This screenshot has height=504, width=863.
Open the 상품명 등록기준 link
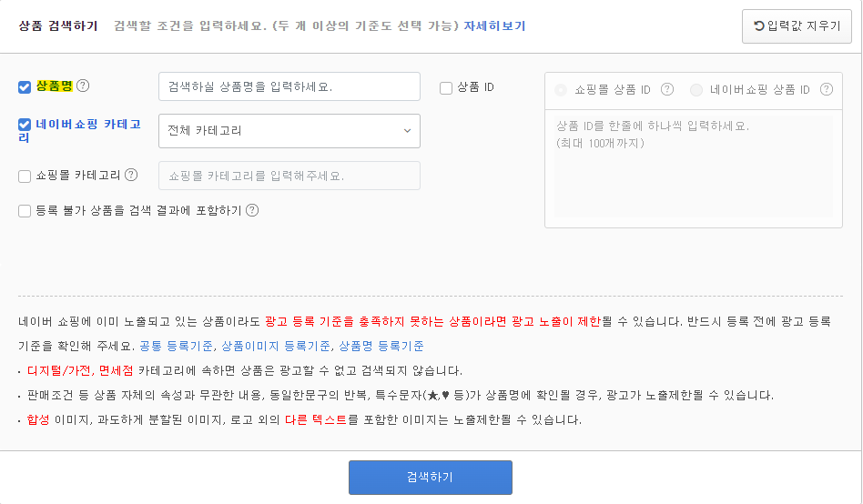[381, 346]
